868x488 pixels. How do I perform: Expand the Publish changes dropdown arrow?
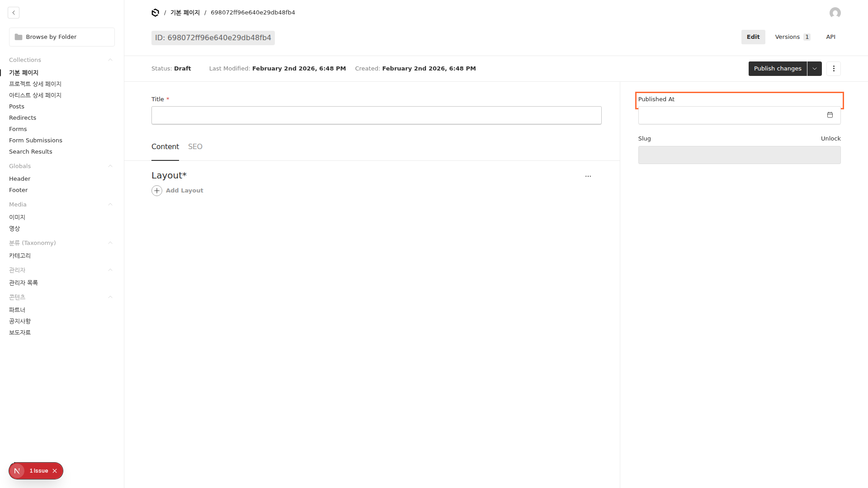[814, 69]
